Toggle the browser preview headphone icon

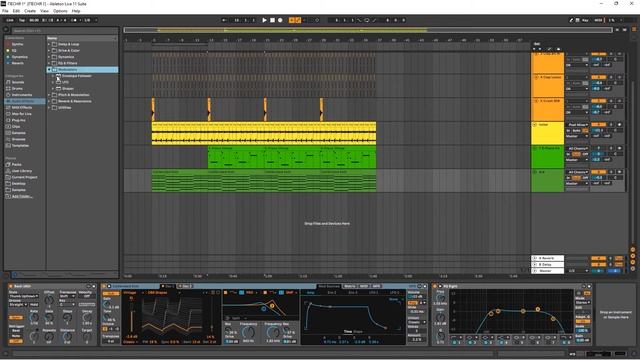[x=14, y=274]
